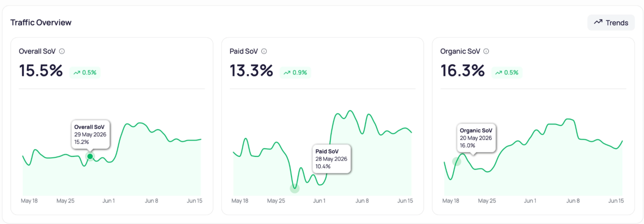Click the Organic SoV tooltip showing 16.0%
This screenshot has width=644, height=224.
tap(476, 138)
